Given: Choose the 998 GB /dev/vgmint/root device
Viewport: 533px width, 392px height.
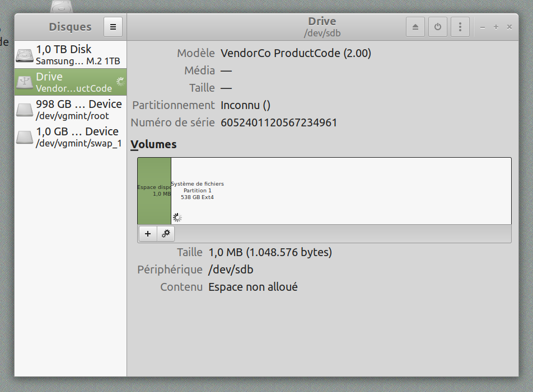Looking at the screenshot, I should click(x=78, y=110).
